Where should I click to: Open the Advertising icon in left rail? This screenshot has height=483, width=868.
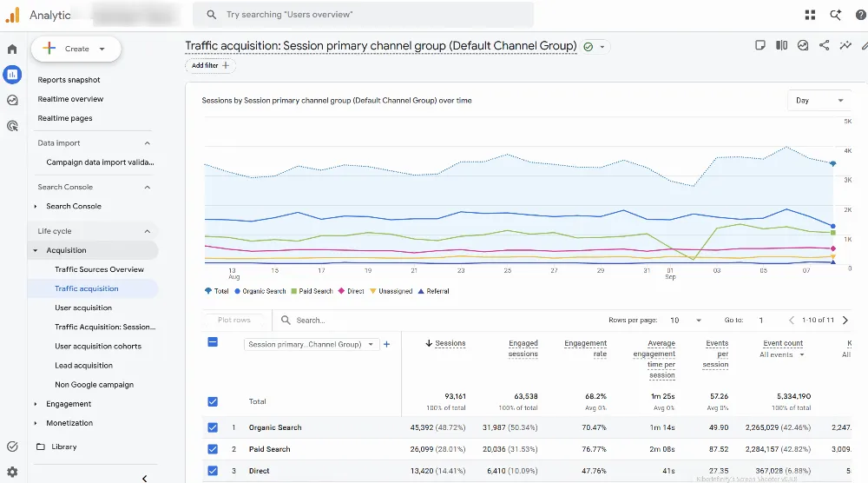[12, 126]
